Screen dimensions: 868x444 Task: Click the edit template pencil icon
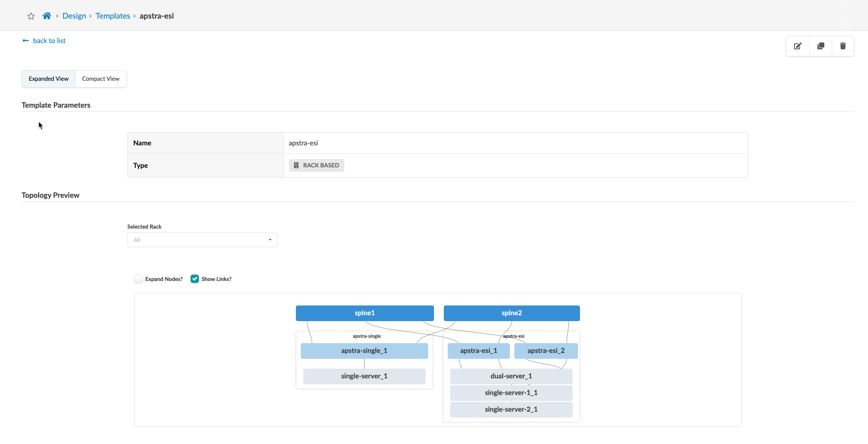(797, 46)
